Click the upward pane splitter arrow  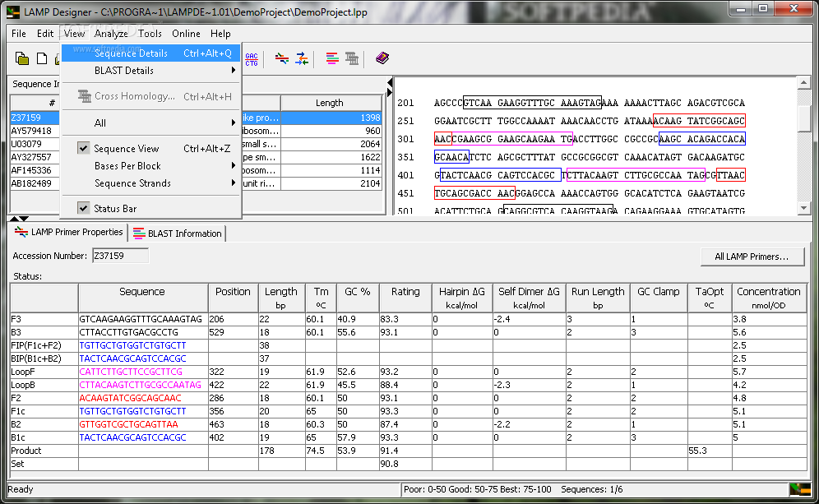point(14,219)
